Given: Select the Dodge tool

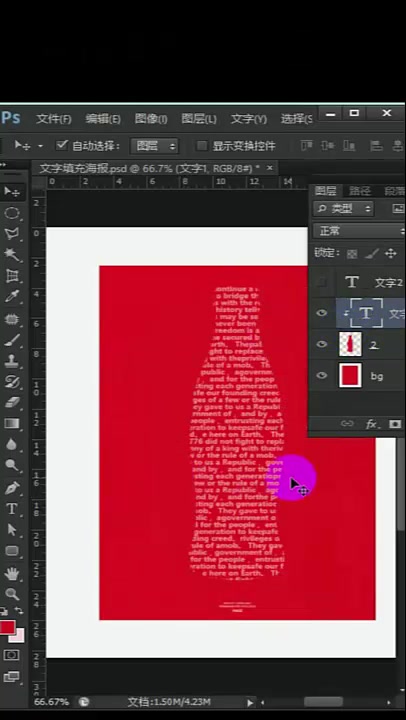Looking at the screenshot, I should click(x=11, y=466).
